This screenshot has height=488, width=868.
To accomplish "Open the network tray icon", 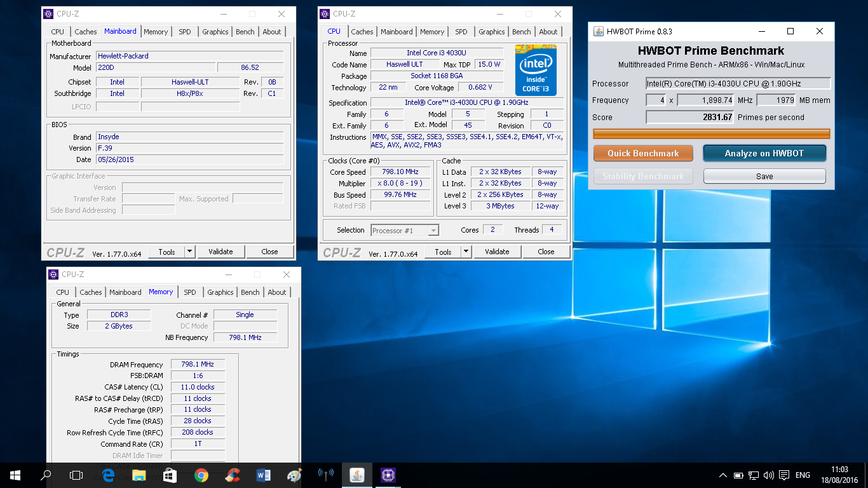I will coord(754,475).
